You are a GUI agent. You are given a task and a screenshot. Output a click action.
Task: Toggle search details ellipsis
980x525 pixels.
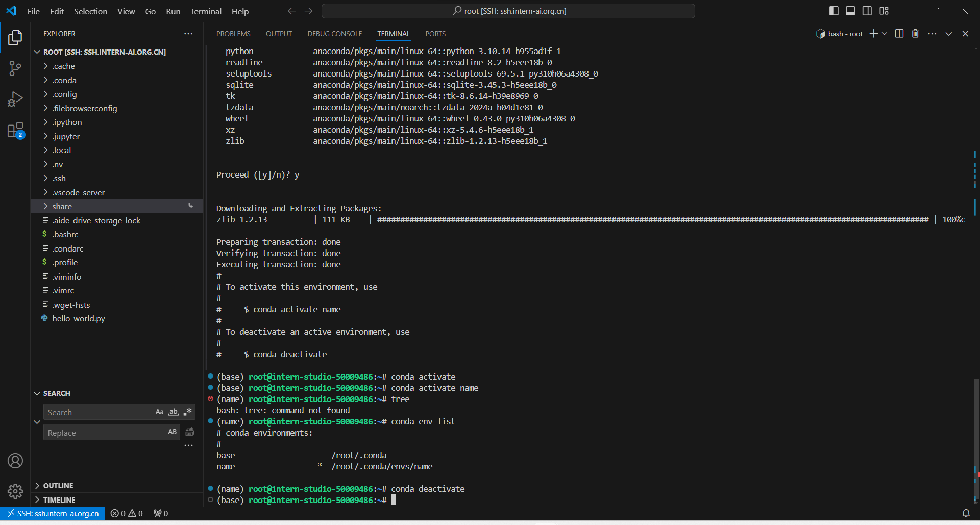188,445
